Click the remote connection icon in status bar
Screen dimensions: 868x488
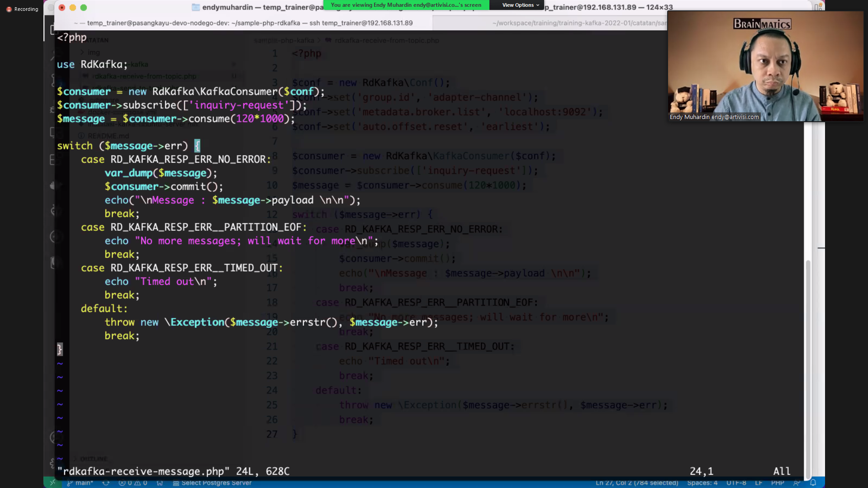(52, 483)
